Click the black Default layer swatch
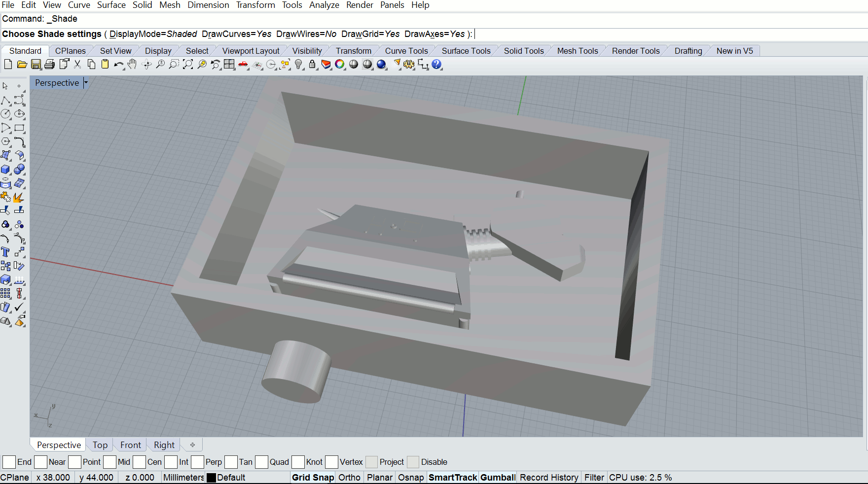The width and height of the screenshot is (868, 484). tap(212, 478)
